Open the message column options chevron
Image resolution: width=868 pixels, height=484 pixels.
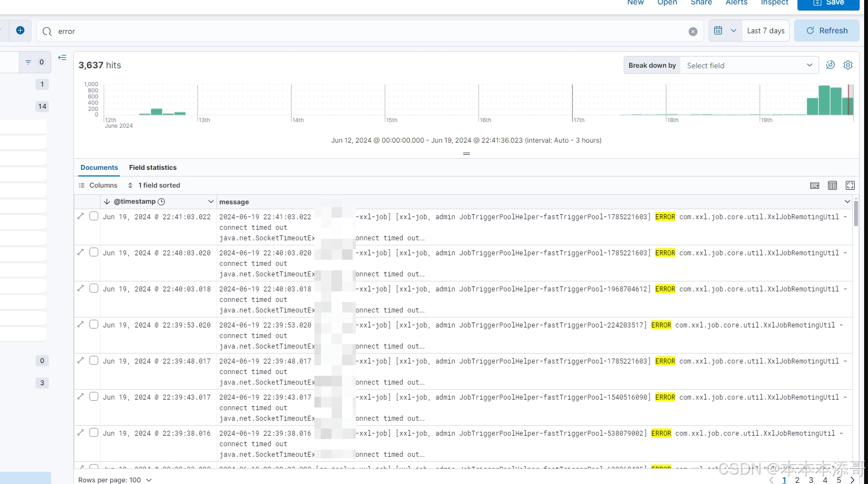847,201
